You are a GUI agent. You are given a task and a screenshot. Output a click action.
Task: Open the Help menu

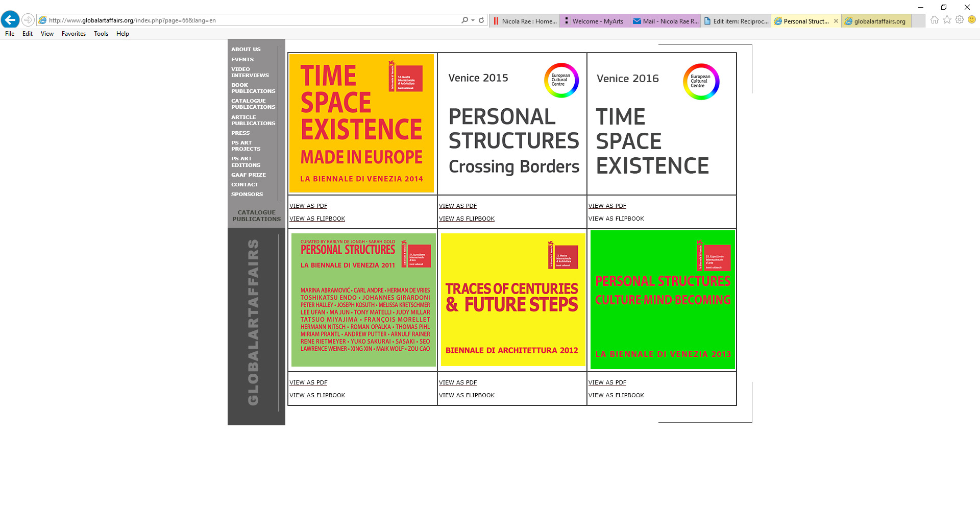click(122, 34)
